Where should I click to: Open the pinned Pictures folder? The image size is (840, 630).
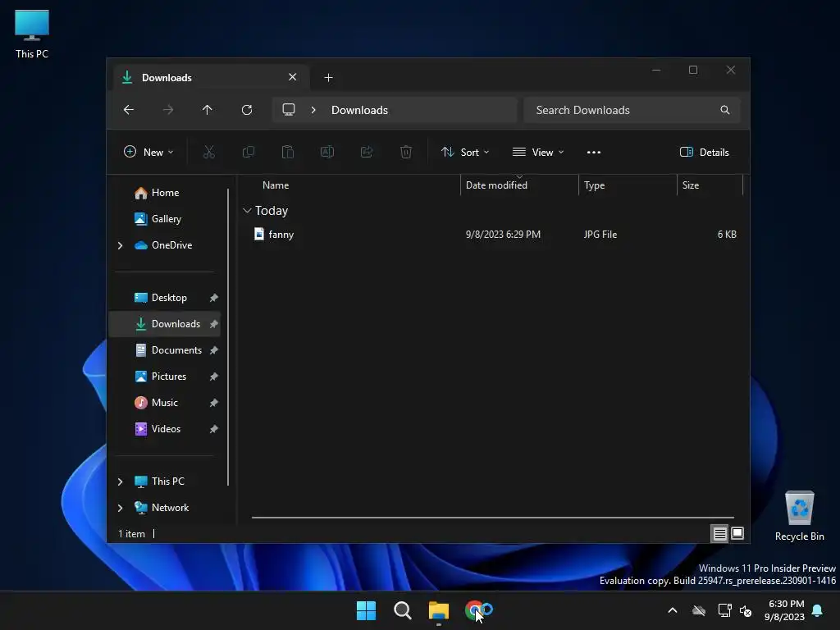click(169, 377)
